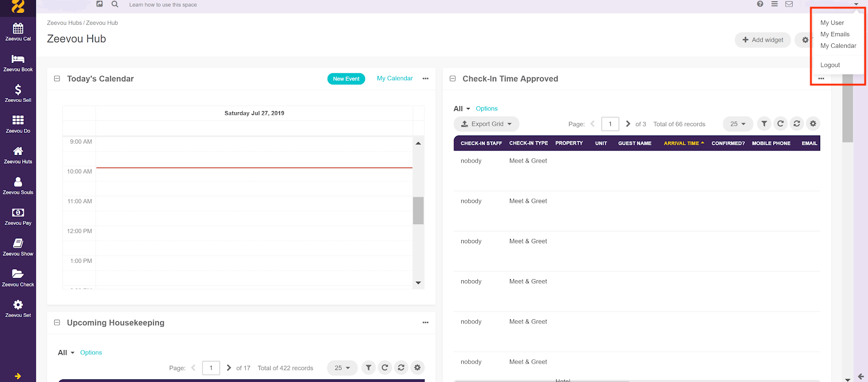This screenshot has height=382, width=868.
Task: Click the calendar's vertical scrollbar thumb
Action: point(418,210)
